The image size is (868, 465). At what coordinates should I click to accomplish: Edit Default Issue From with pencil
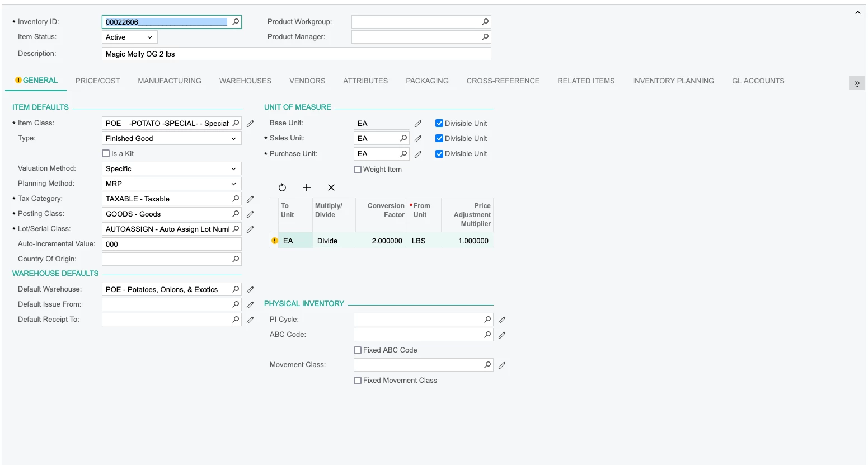click(250, 305)
